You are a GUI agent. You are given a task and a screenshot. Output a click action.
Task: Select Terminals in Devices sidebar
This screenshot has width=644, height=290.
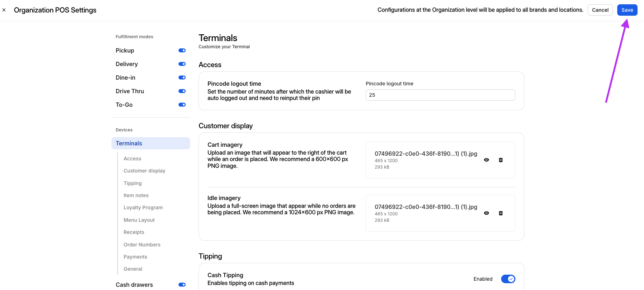129,143
